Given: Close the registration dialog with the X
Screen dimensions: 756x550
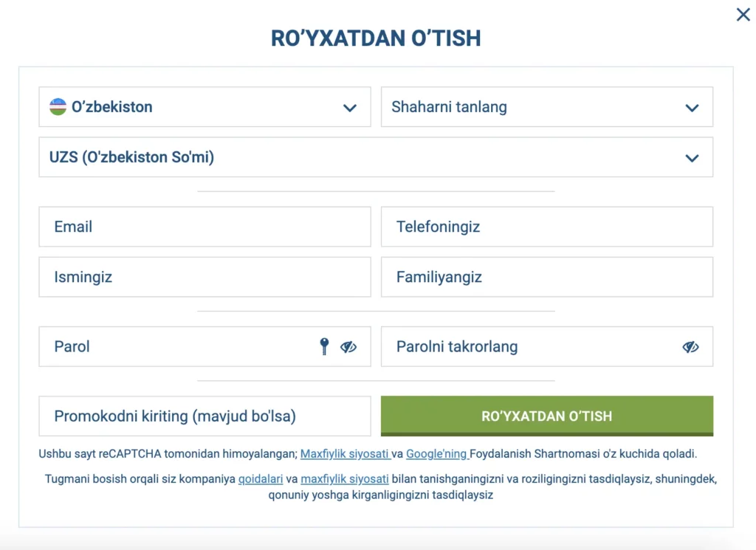Looking at the screenshot, I should point(743,14).
